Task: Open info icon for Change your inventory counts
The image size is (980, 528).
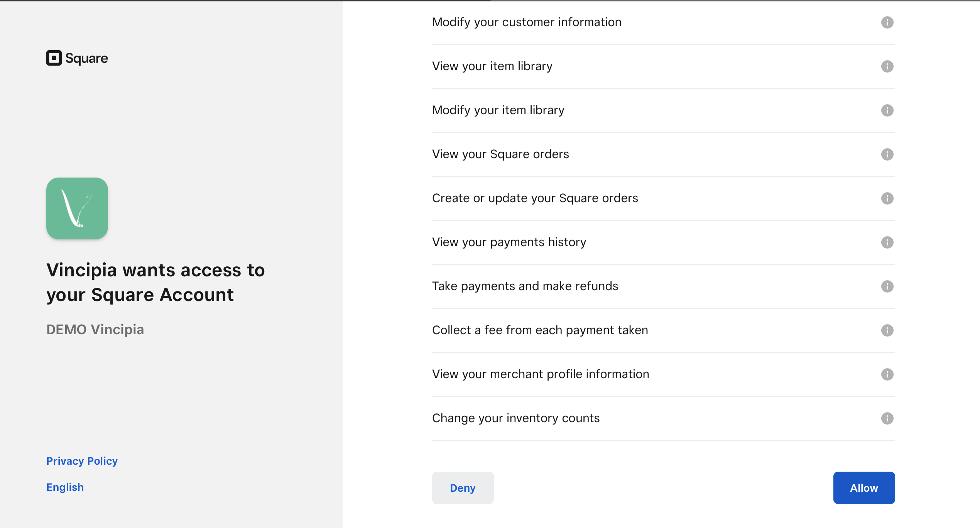Action: click(887, 418)
